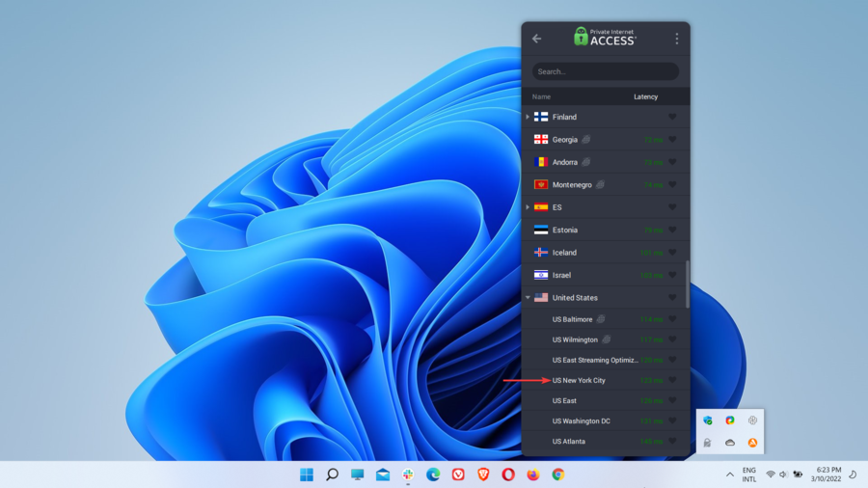
Task: Sort servers by Name column header
Action: (x=541, y=96)
